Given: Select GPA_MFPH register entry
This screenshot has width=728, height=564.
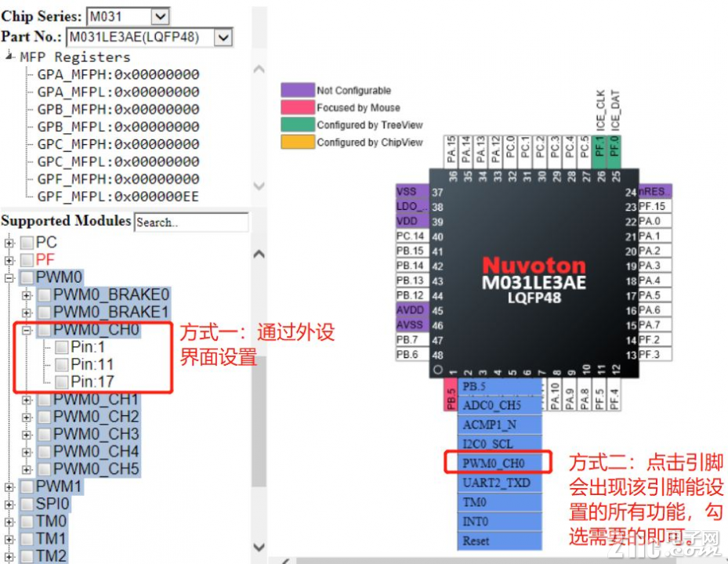Looking at the screenshot, I should [x=118, y=74].
